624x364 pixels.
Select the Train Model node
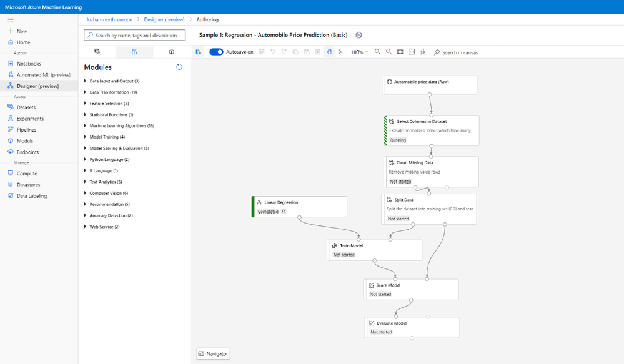(x=375, y=250)
